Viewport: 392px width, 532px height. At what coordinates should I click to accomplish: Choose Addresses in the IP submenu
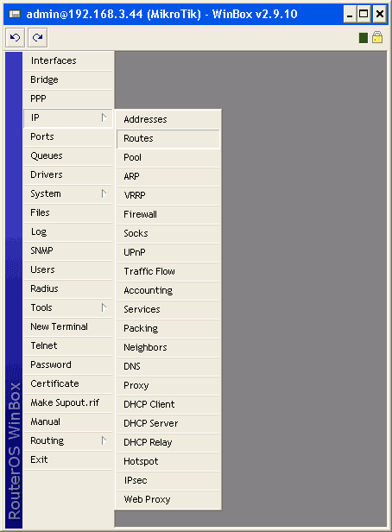point(168,119)
